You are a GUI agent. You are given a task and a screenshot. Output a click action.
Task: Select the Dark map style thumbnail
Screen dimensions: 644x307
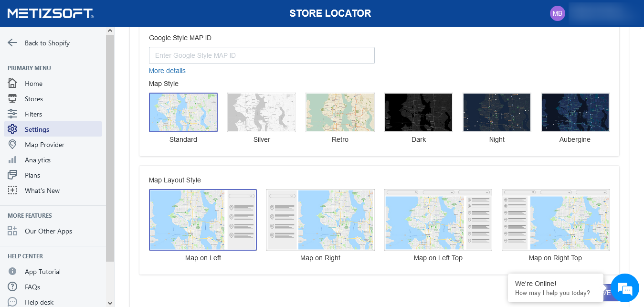(x=418, y=113)
